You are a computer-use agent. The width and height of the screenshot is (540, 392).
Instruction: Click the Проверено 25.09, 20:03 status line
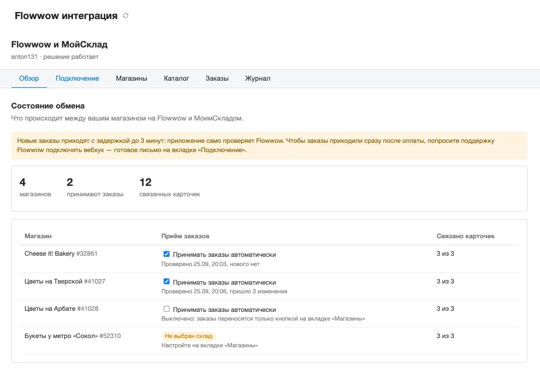coord(211,264)
